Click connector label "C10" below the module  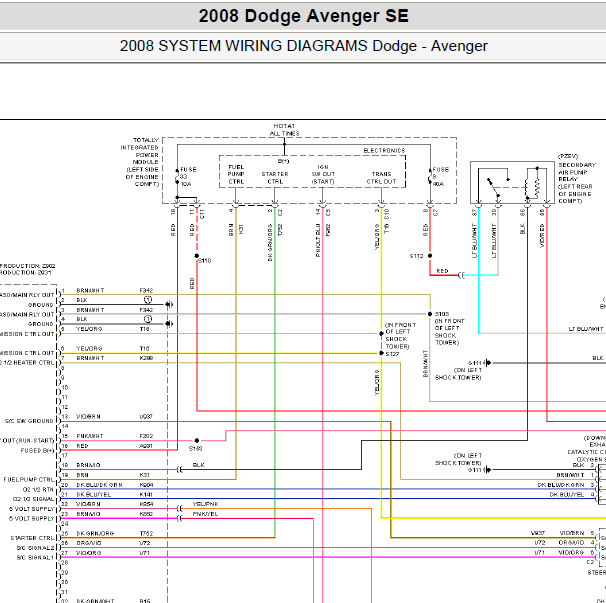[x=386, y=214]
